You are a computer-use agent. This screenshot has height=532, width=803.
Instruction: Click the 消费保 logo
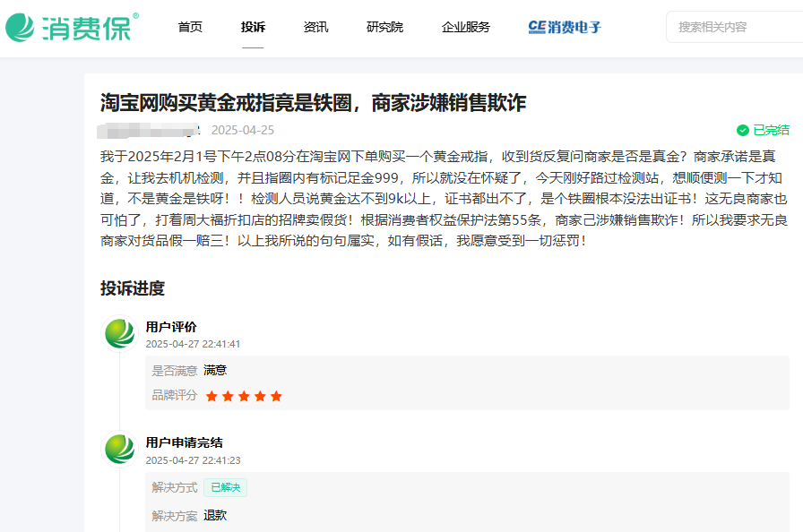[x=72, y=27]
